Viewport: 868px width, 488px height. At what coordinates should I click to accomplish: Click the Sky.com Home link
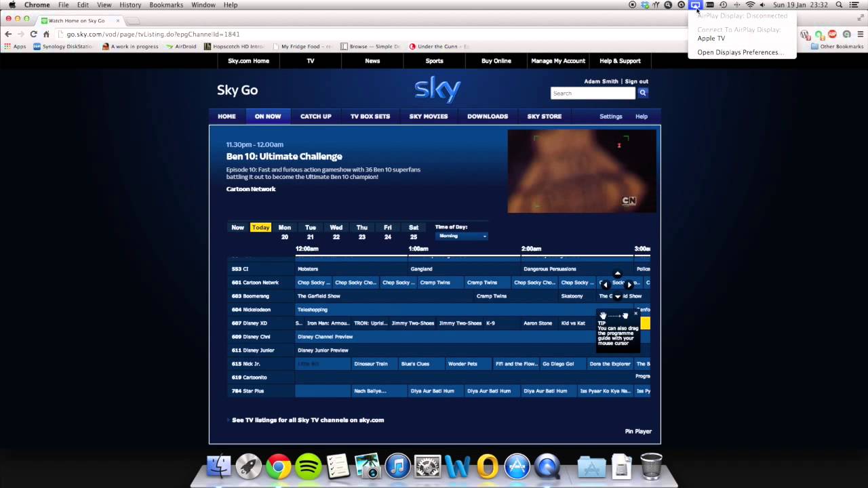point(248,61)
